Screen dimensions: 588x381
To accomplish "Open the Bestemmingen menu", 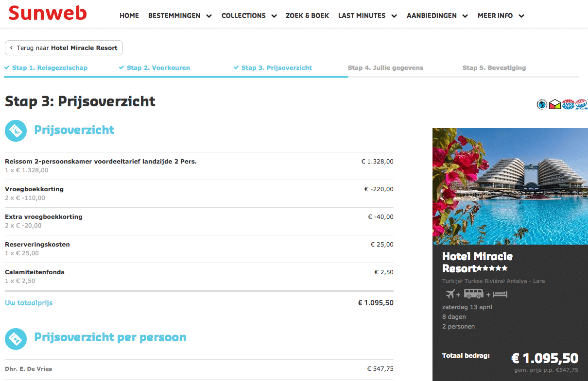I will coord(174,16).
